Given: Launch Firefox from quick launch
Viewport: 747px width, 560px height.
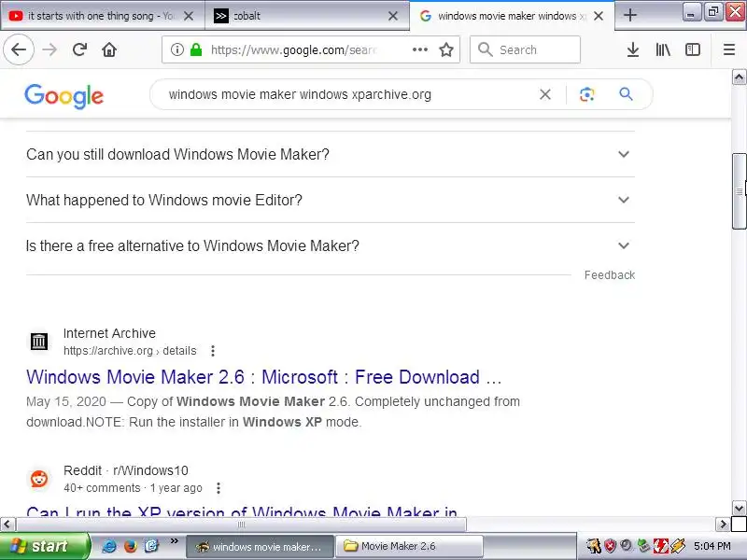Looking at the screenshot, I should pyautogui.click(x=130, y=546).
